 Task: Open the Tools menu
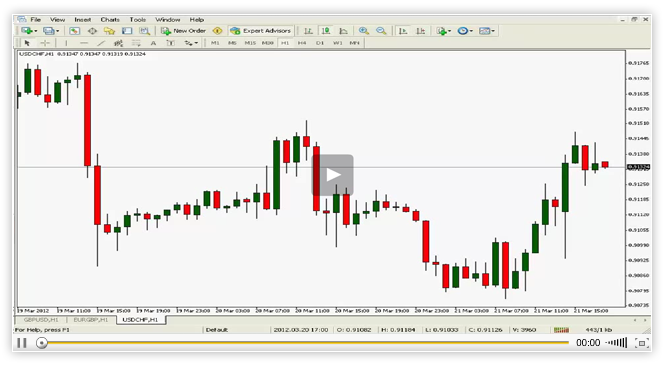click(138, 19)
